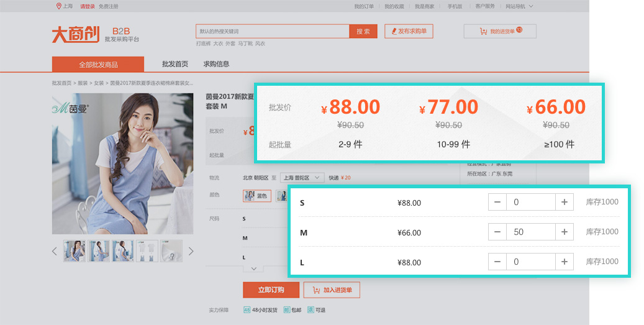Click the 加入进货单 add-to-cart button
Screen dimensions: 644x325
(332, 290)
